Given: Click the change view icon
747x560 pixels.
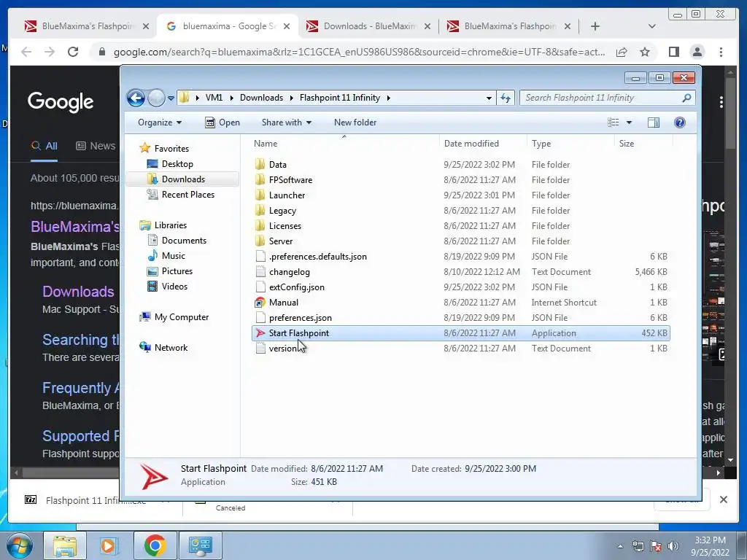Looking at the screenshot, I should pos(613,122).
